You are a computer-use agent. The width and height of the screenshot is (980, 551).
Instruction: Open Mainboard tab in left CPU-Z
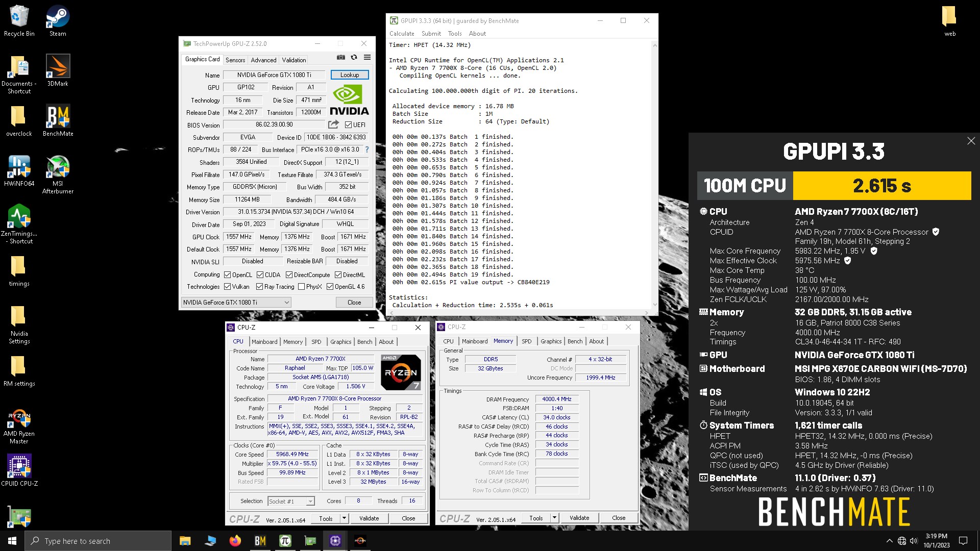[264, 342]
